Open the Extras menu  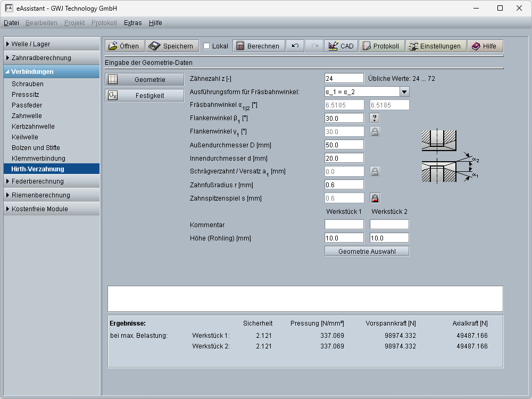click(x=132, y=23)
